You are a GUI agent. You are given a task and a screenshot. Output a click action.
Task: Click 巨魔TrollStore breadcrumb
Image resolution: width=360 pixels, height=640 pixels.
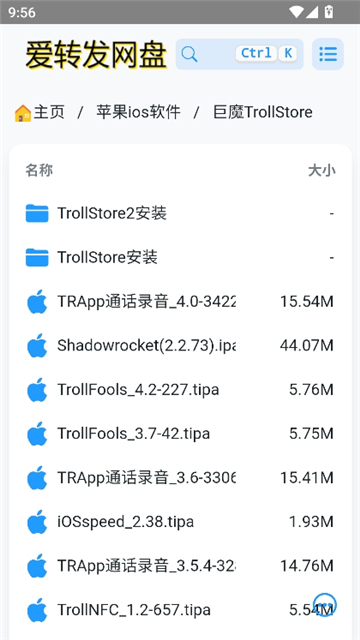[x=263, y=112]
